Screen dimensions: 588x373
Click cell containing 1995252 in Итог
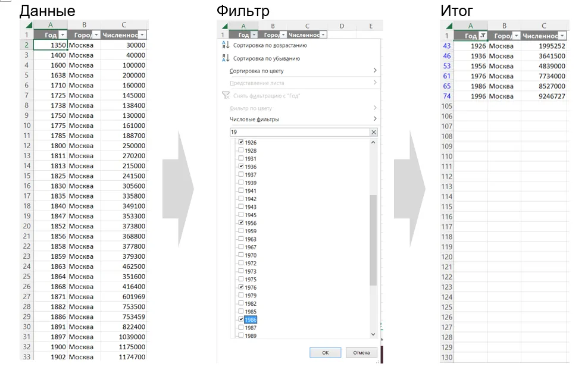[544, 46]
